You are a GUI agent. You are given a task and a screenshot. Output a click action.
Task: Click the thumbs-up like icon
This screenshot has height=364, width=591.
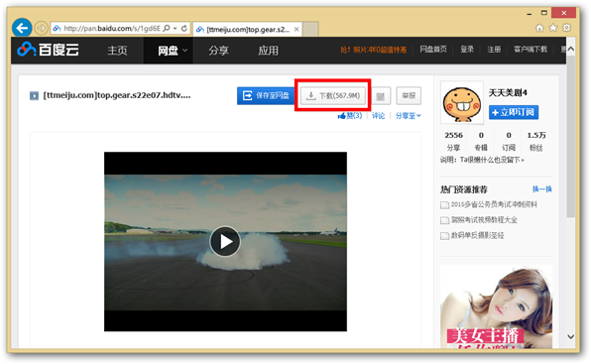coord(342,116)
